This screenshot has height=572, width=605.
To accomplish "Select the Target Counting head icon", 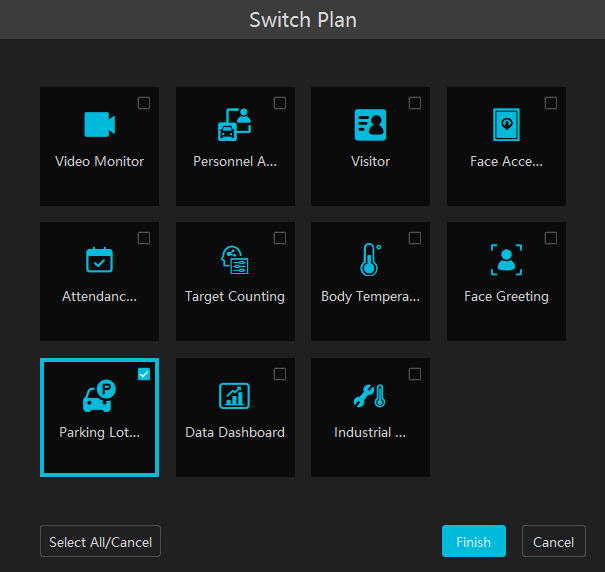I will 235,260.
